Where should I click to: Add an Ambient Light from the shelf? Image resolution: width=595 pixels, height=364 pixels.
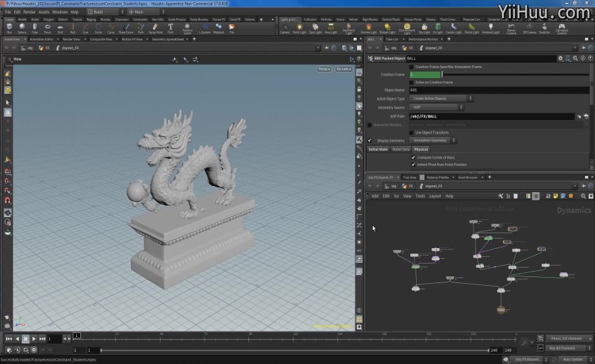click(x=490, y=28)
